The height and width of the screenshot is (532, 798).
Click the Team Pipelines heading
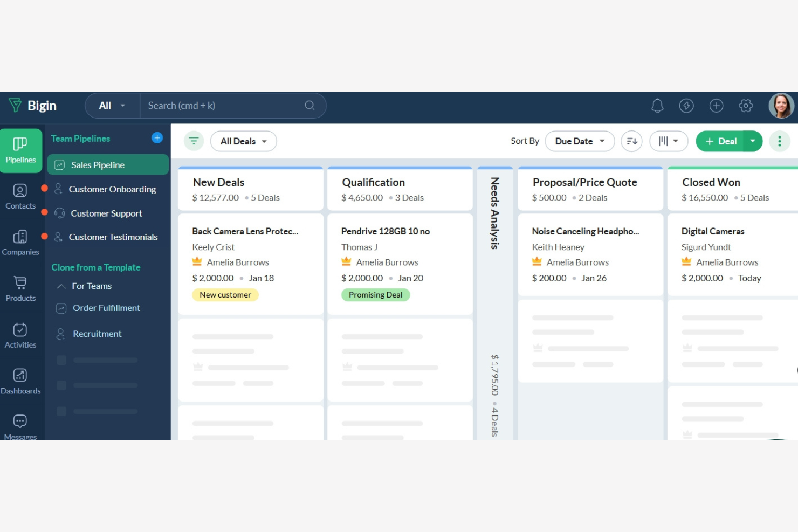tap(80, 139)
